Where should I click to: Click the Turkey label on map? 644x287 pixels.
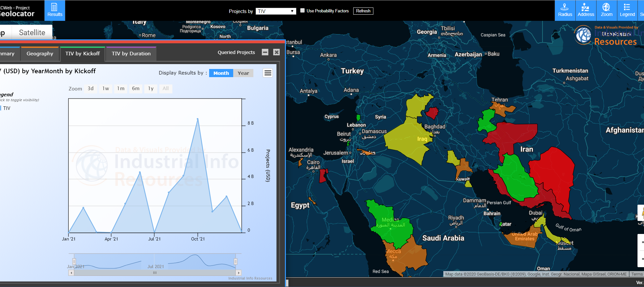pyautogui.click(x=352, y=71)
